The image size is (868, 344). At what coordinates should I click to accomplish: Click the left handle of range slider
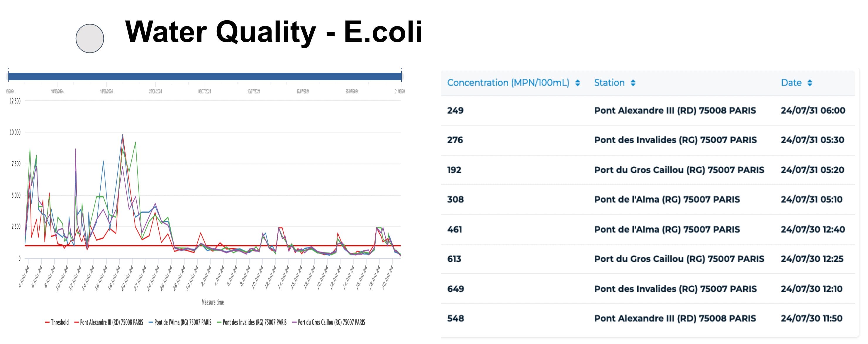pos(9,76)
